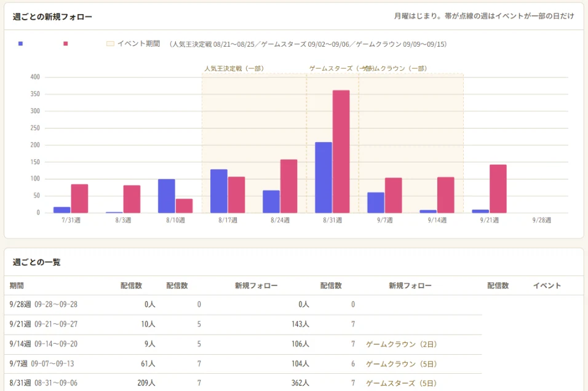Click the 週ごとの新規フォロー heading
The image size is (588, 391).
click(x=52, y=17)
